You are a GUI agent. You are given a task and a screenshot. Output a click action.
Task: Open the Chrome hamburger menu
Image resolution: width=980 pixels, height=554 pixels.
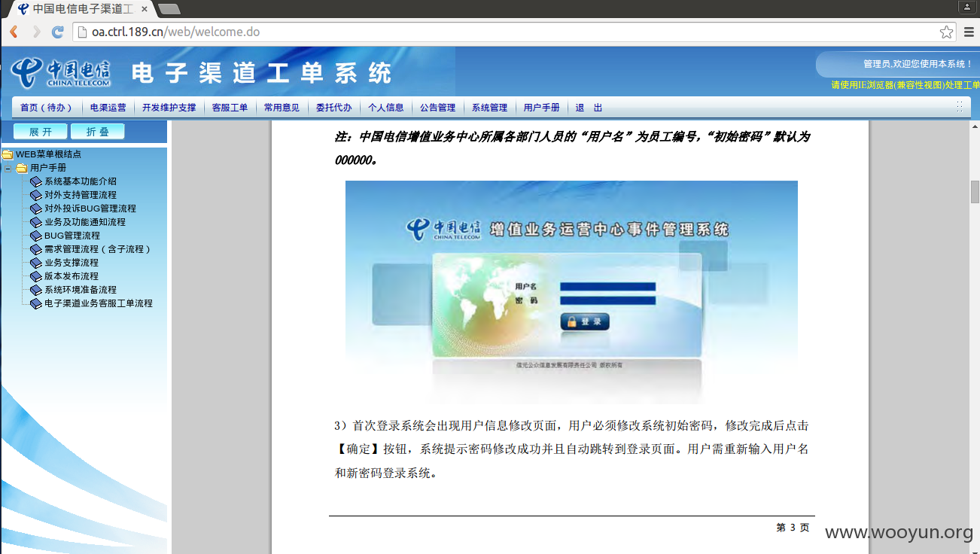point(969,32)
